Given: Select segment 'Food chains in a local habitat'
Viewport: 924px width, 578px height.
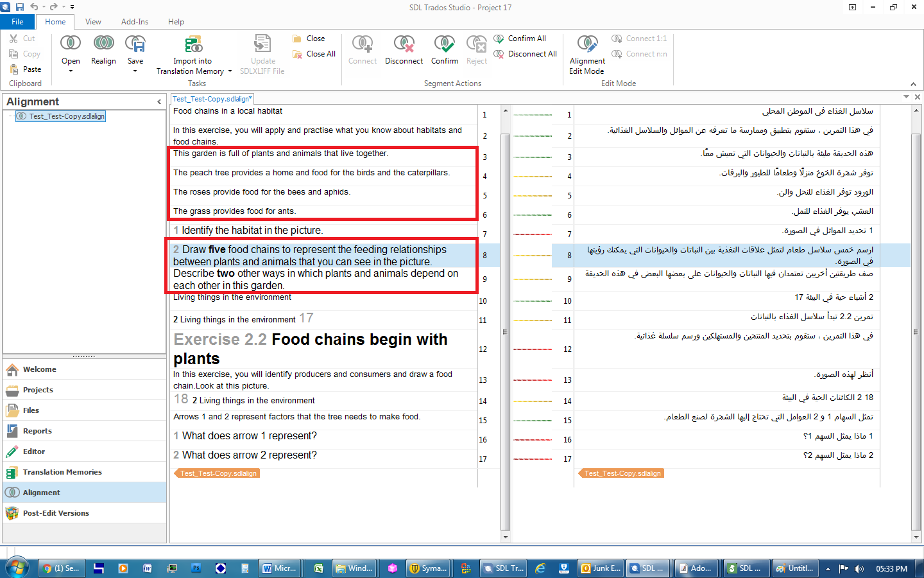Looking at the screenshot, I should click(227, 111).
